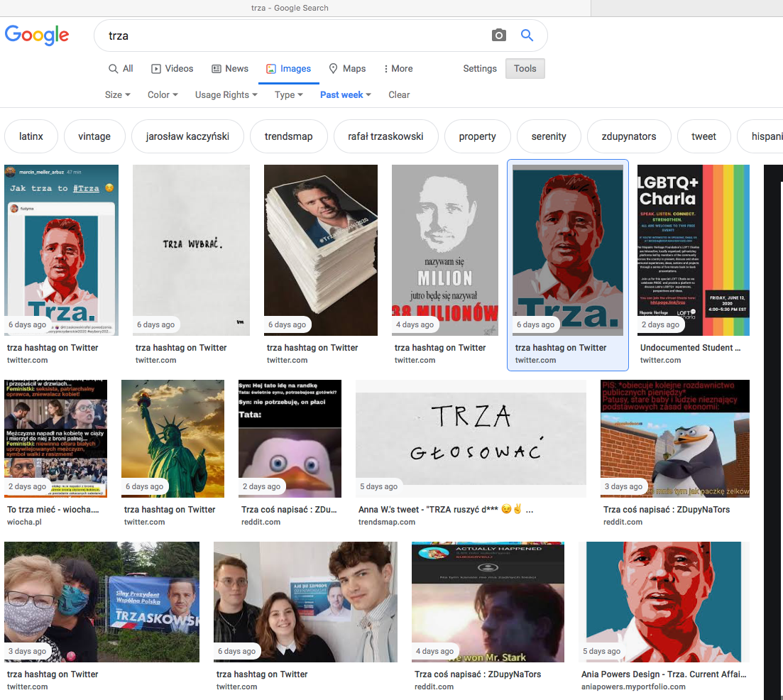Select the vintage suggestion chip
Screen dimensions: 783x700
coord(94,136)
